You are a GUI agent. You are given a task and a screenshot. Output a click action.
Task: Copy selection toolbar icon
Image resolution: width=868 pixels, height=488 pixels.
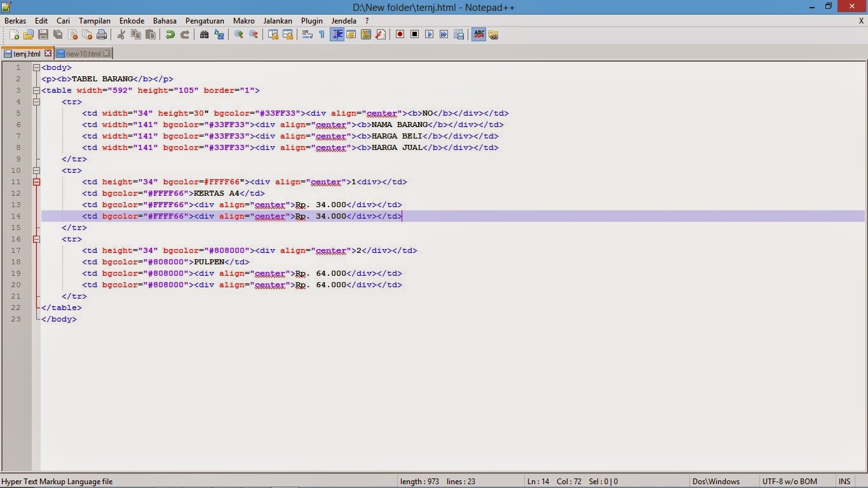(135, 34)
